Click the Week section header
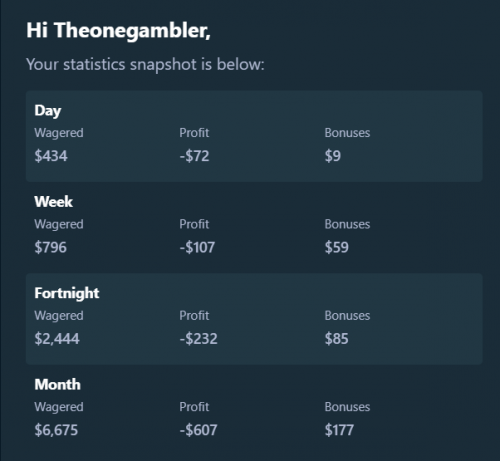Screen dimensions: 500x461 (53, 202)
